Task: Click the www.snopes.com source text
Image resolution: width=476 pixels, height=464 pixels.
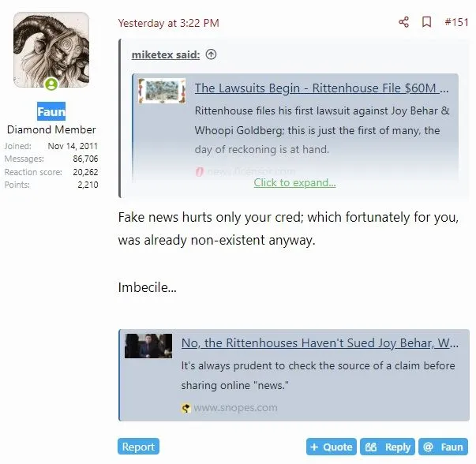Action: (235, 408)
